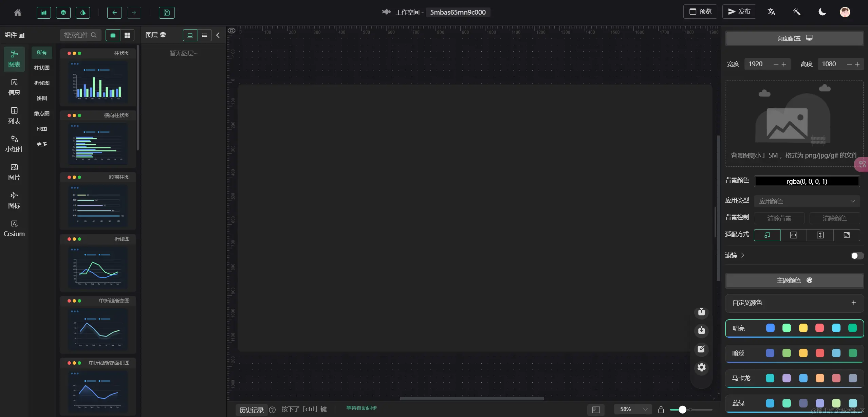The width and height of the screenshot is (868, 417).
Task: Select the 折线图 chart category
Action: (x=42, y=83)
